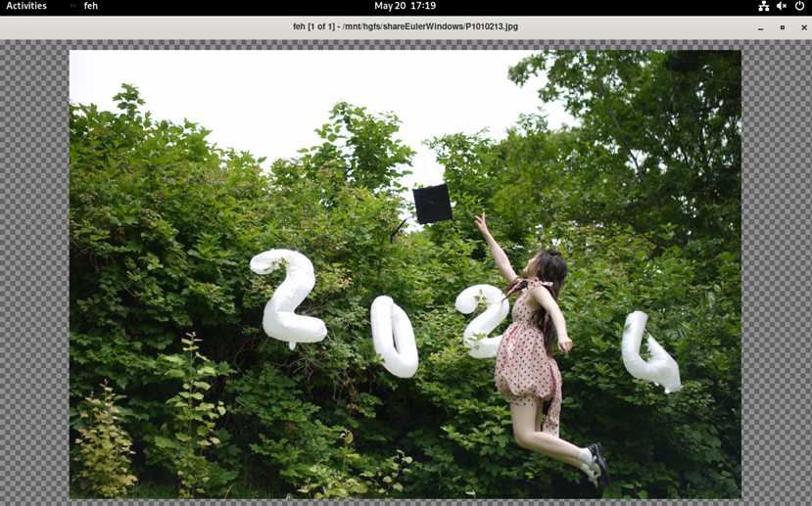Screen dimensions: 812x506
Task: Open the power menu icon
Action: pyautogui.click(x=799, y=6)
